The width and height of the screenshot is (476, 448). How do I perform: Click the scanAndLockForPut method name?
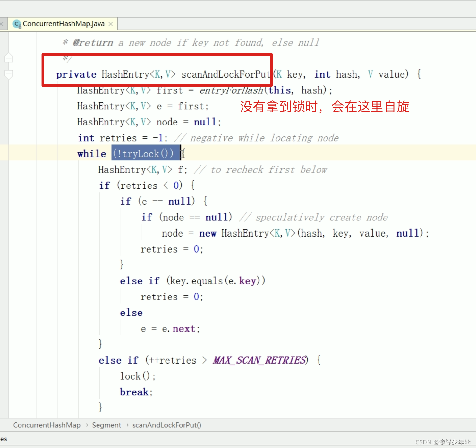click(226, 74)
